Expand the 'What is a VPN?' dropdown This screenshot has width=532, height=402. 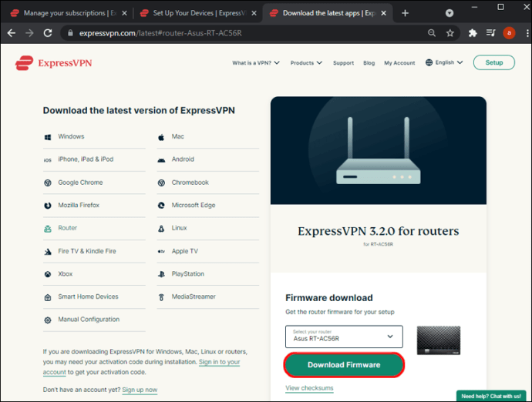(256, 62)
